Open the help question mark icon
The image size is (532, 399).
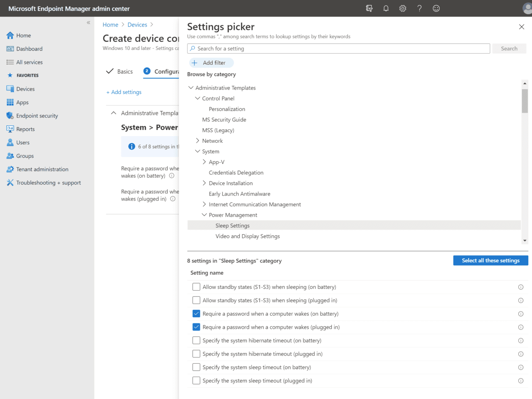(x=420, y=8)
